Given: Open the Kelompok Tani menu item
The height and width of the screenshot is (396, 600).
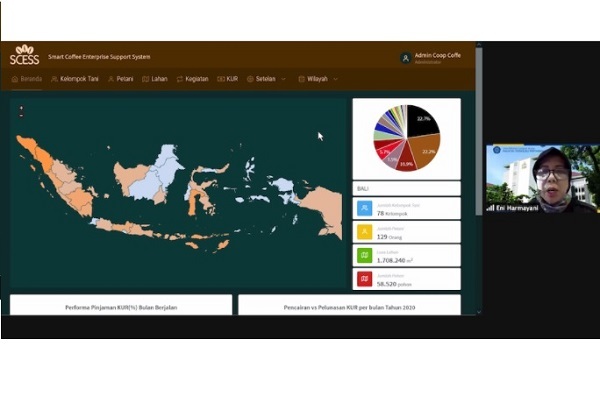Looking at the screenshot, I should (x=75, y=79).
